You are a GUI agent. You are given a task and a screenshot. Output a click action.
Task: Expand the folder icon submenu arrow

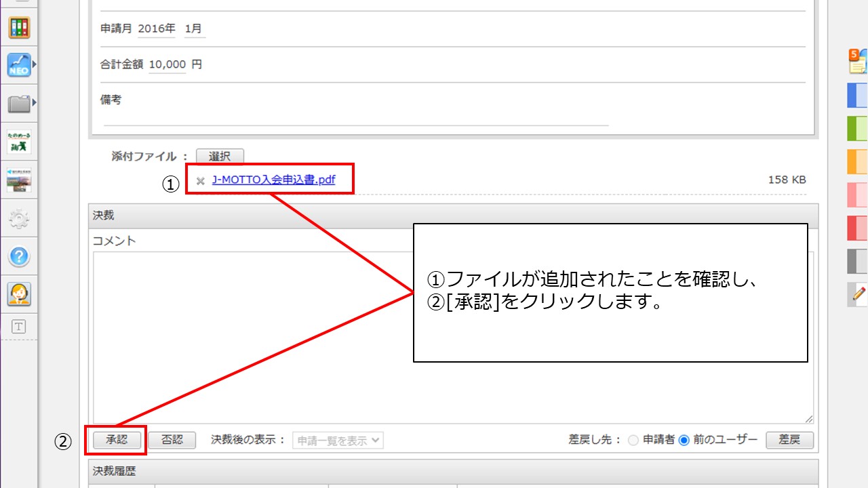click(x=34, y=103)
